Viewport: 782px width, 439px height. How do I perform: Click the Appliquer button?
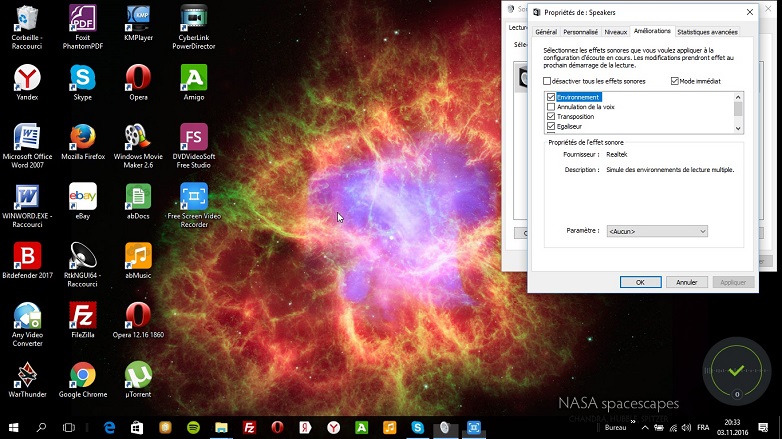(733, 282)
